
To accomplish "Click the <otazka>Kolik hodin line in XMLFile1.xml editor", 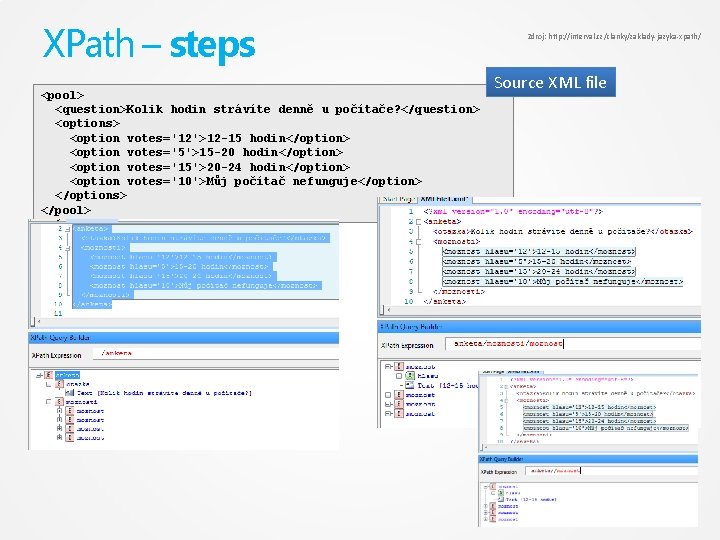I will click(562, 231).
